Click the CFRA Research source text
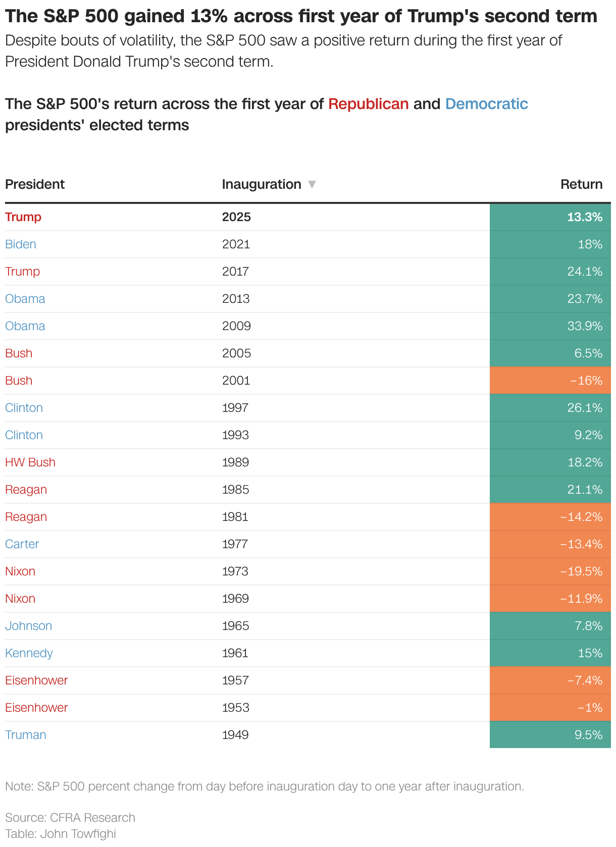Viewport: 616px width, 847px height. (x=92, y=818)
